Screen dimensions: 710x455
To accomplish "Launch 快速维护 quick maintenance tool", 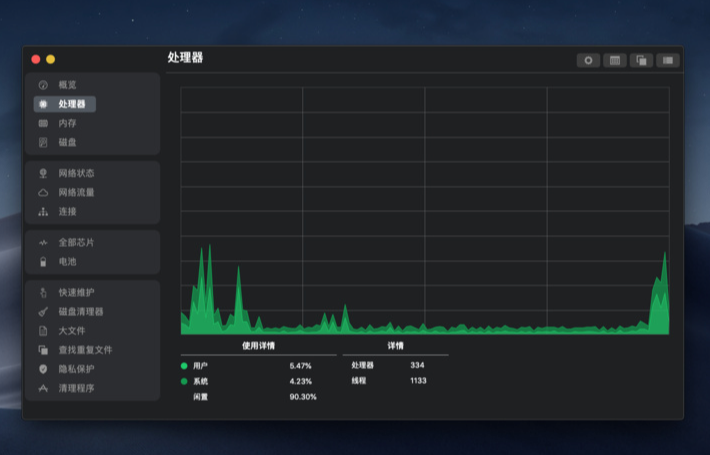I will (x=76, y=293).
